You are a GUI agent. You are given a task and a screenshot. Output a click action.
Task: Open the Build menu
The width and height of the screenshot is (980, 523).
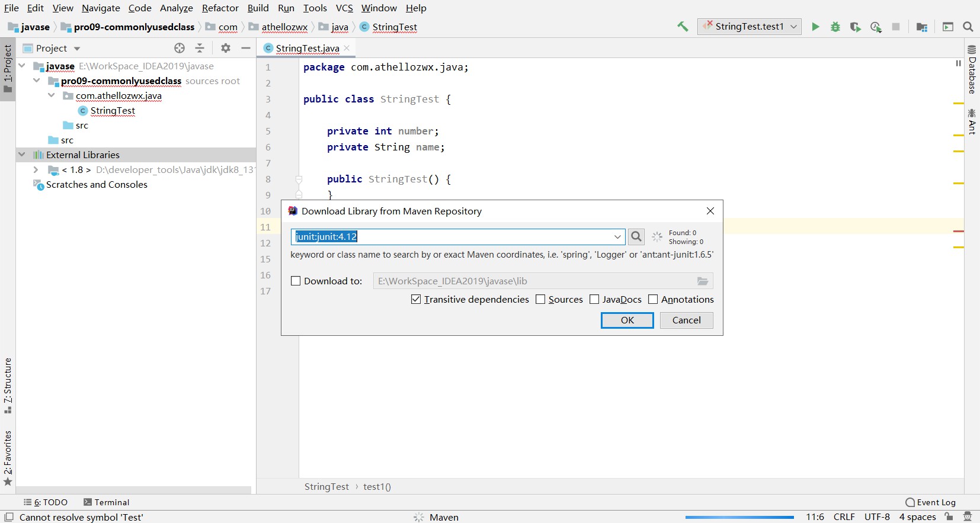pos(258,8)
